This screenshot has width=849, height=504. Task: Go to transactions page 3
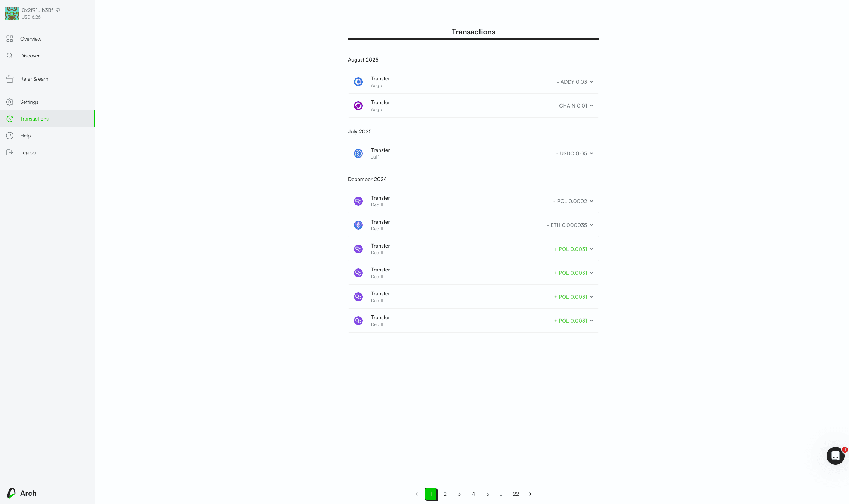click(x=459, y=494)
